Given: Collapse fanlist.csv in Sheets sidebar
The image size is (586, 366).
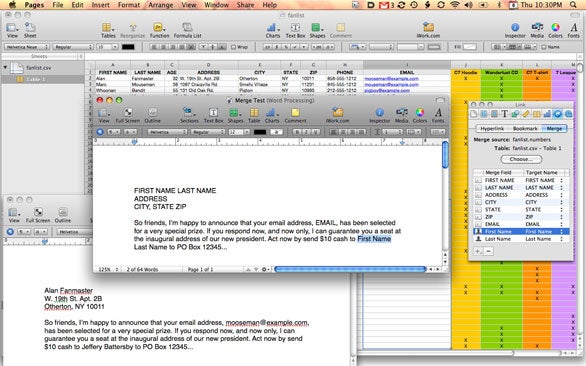Looking at the screenshot, I should point(5,68).
